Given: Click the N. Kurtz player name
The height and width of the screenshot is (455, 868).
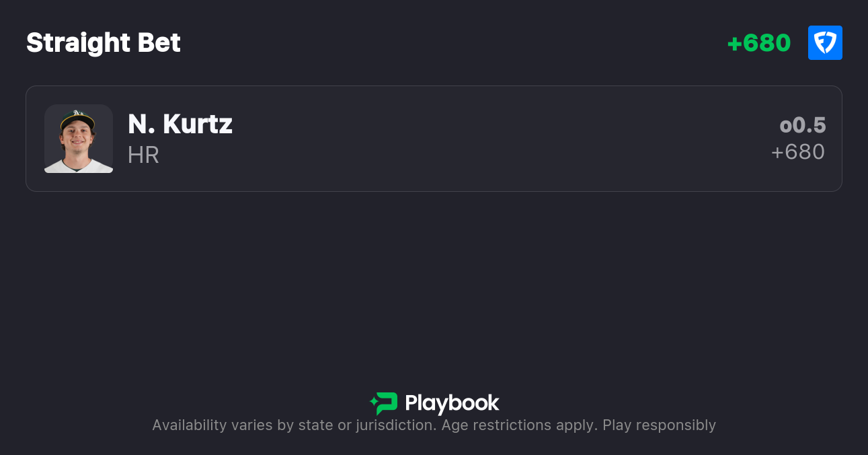Looking at the screenshot, I should point(180,125).
